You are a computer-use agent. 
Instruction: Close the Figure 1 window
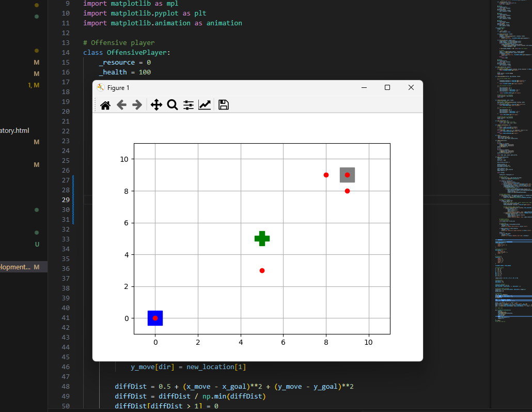(411, 88)
